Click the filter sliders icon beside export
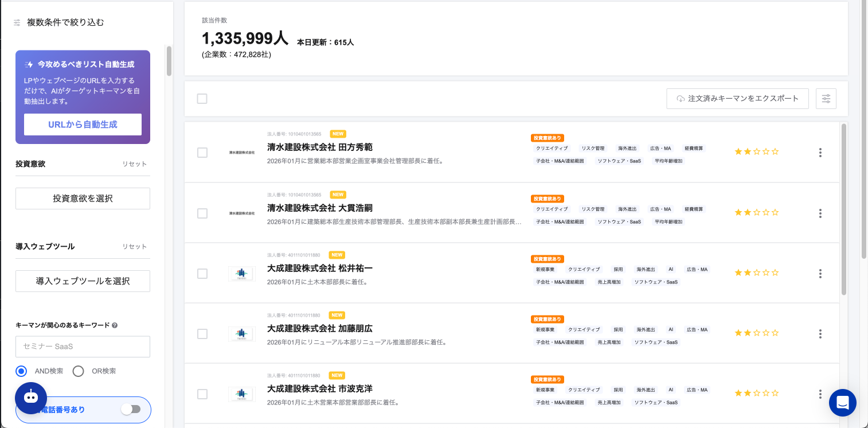The width and height of the screenshot is (868, 428). point(826,99)
